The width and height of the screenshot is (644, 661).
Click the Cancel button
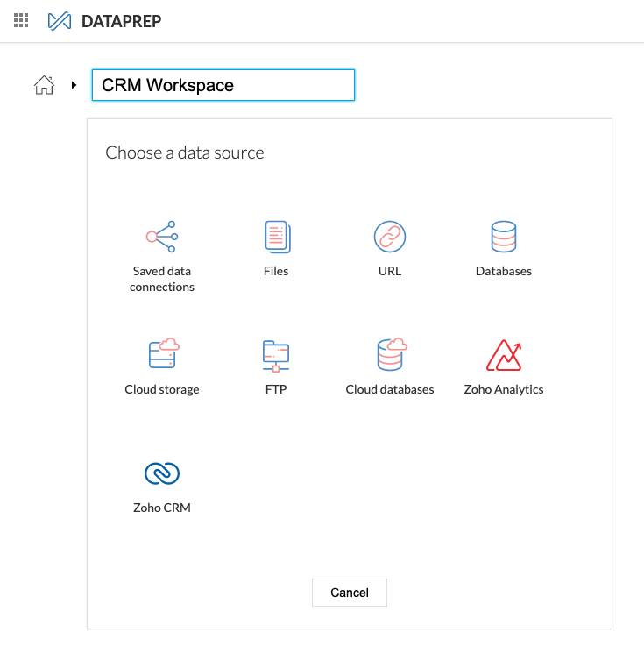coord(350,593)
